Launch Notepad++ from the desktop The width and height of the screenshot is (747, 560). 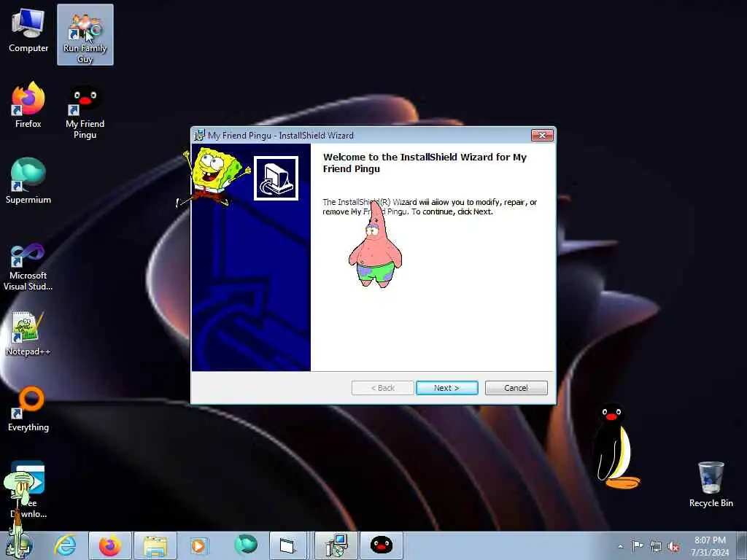(28, 333)
